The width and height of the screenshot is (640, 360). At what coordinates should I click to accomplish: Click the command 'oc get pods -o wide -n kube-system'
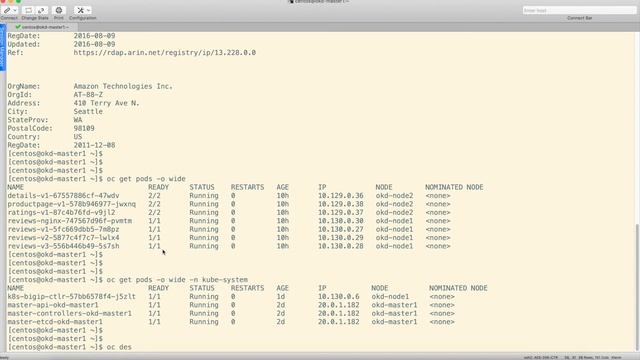pos(177,280)
